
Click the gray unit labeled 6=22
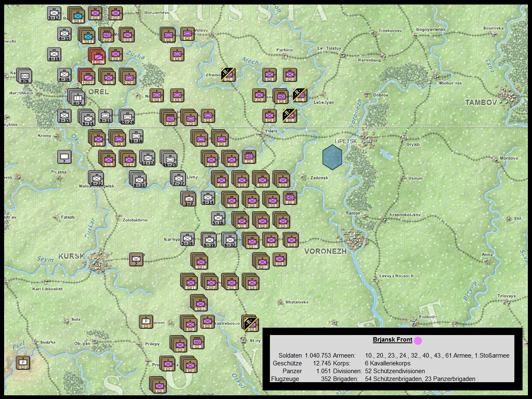coord(96,178)
